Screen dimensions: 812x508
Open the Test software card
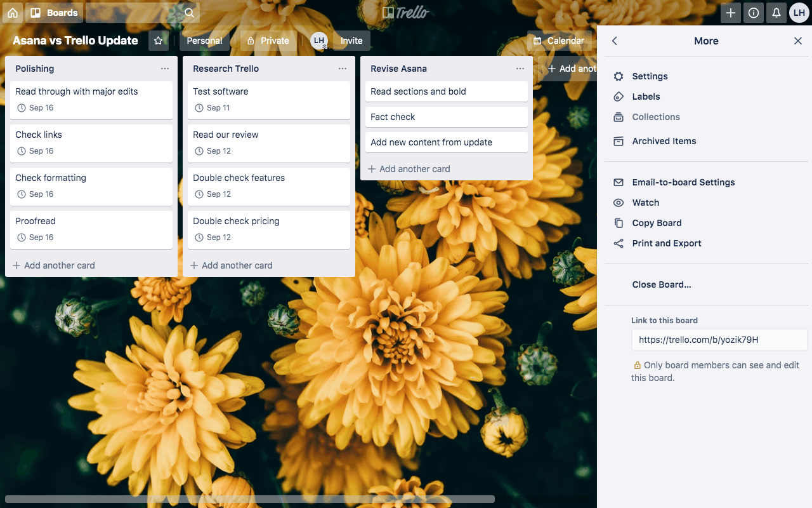269,100
